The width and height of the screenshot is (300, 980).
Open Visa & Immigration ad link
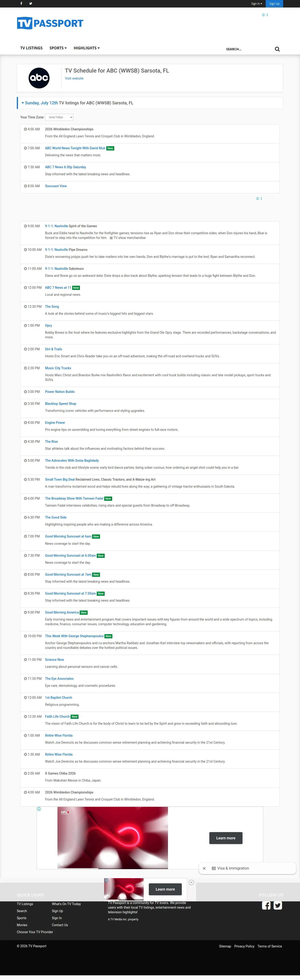(233, 868)
